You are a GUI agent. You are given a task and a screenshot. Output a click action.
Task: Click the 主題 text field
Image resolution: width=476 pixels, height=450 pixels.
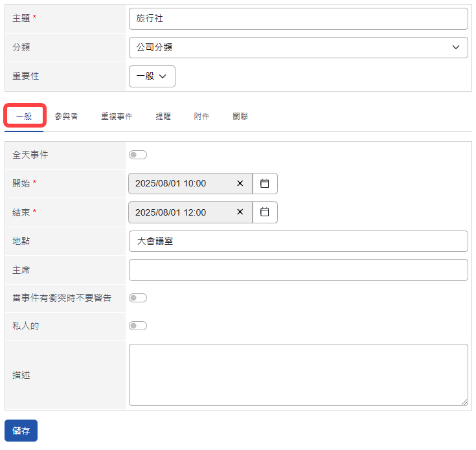[298, 19]
